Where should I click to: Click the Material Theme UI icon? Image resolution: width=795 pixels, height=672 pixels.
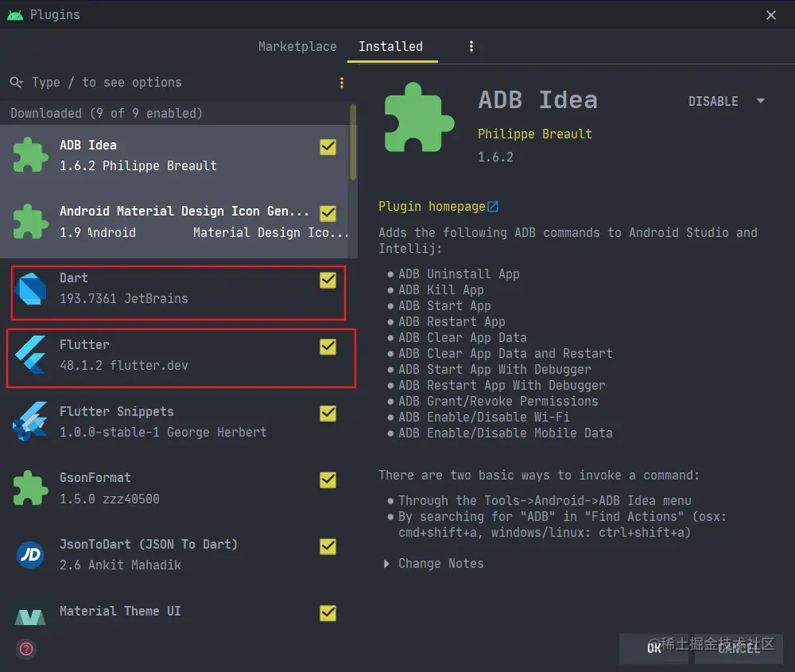tap(30, 616)
